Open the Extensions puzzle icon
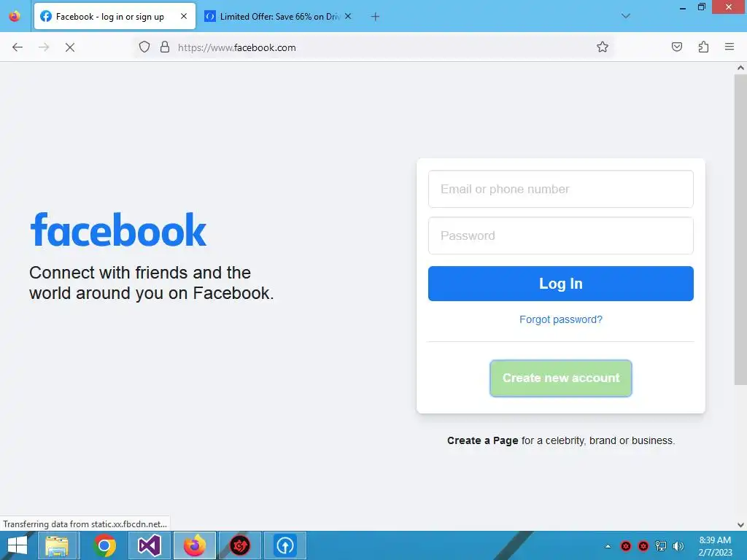Viewport: 747px width, 560px height. [703, 47]
